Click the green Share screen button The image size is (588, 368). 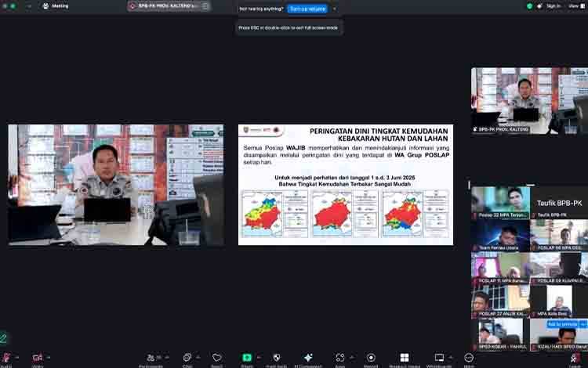(x=247, y=358)
